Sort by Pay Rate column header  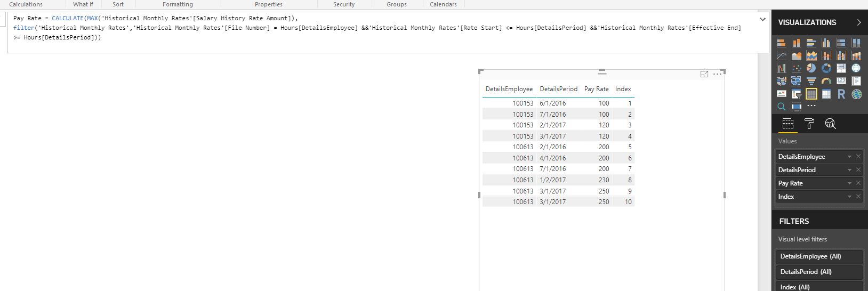tap(596, 89)
